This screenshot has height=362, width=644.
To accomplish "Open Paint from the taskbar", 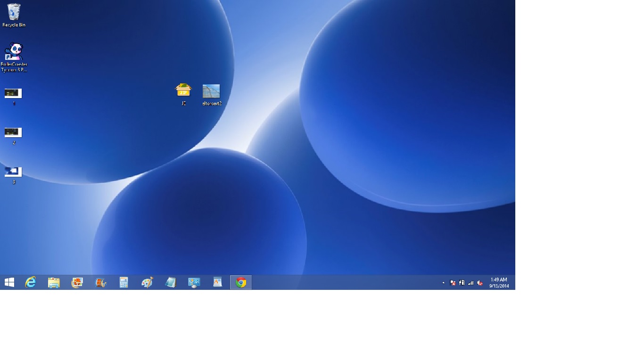I will [x=147, y=282].
